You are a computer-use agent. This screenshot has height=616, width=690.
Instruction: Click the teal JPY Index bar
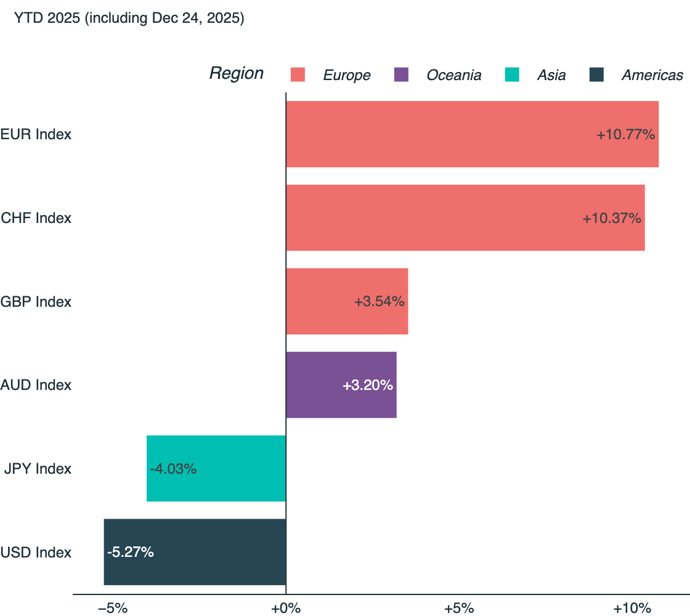coord(216,469)
